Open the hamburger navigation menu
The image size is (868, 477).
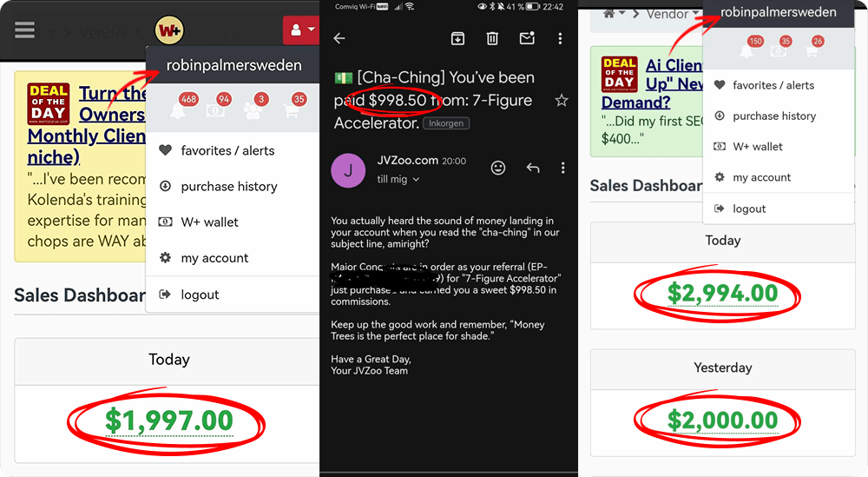(25, 30)
